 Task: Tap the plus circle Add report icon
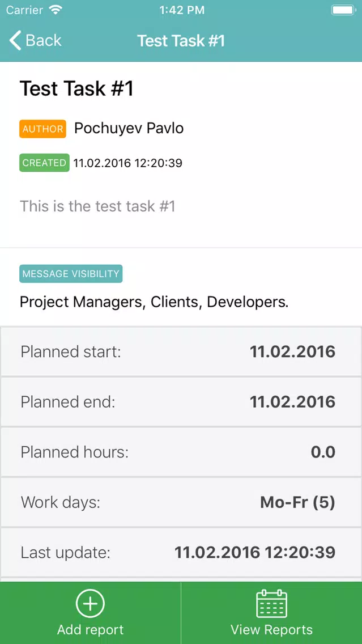click(x=90, y=603)
